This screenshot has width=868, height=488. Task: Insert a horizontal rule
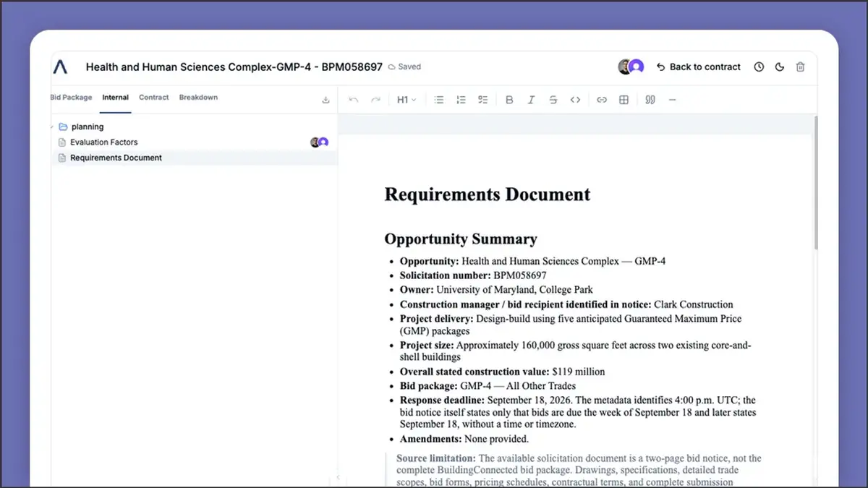[x=672, y=100]
